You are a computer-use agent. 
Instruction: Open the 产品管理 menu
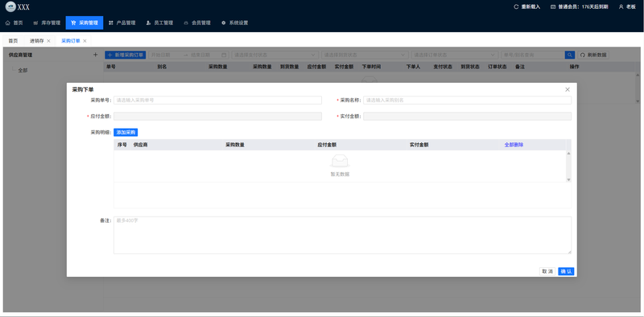coord(122,23)
